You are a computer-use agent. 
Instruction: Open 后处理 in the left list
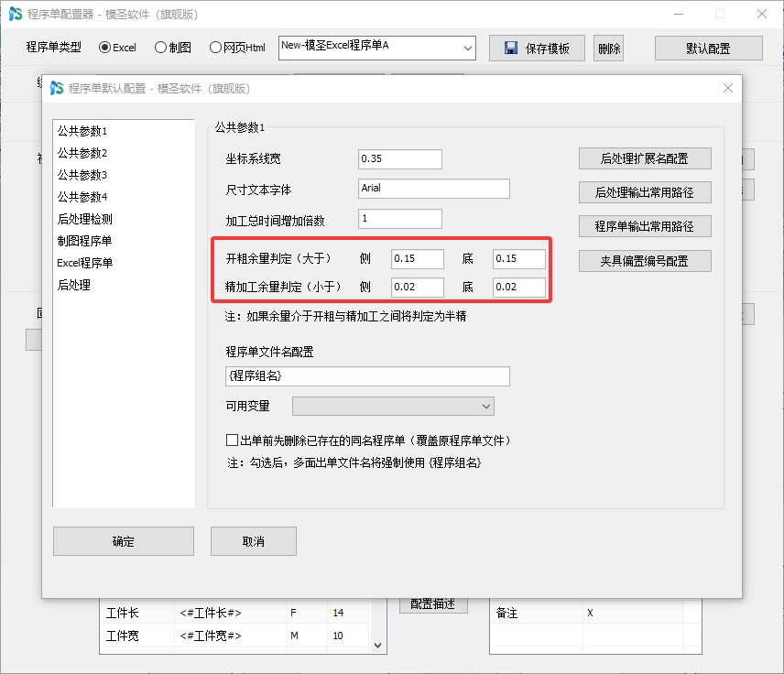(x=74, y=285)
